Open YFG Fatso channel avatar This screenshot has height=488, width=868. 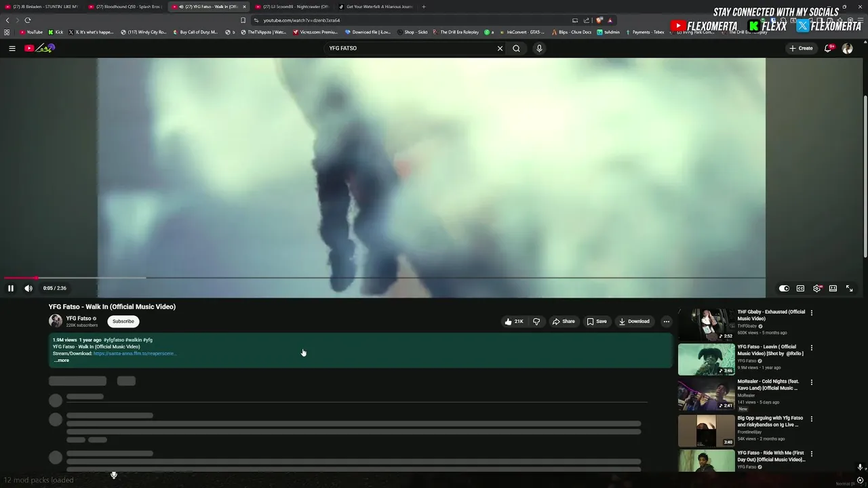[x=56, y=321]
